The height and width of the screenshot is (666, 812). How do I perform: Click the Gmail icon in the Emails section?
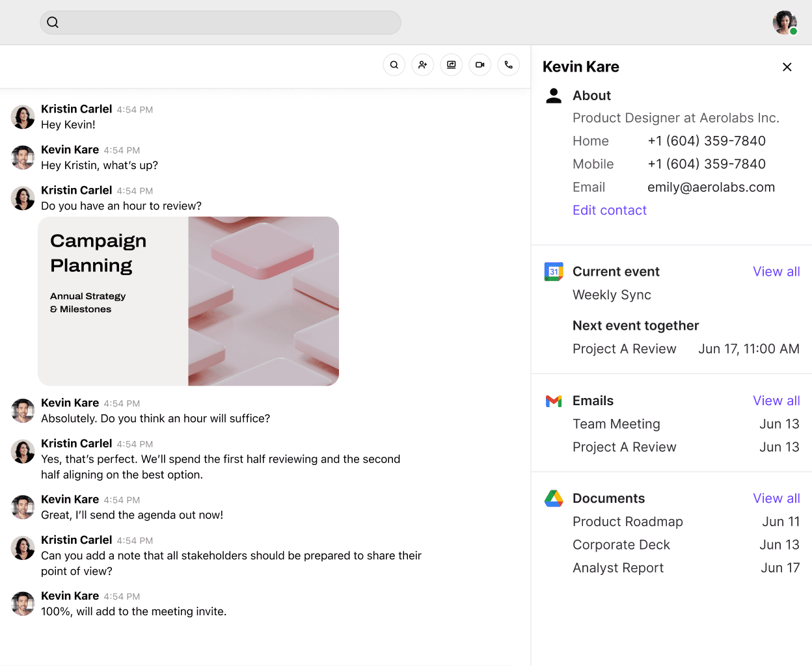click(x=553, y=401)
